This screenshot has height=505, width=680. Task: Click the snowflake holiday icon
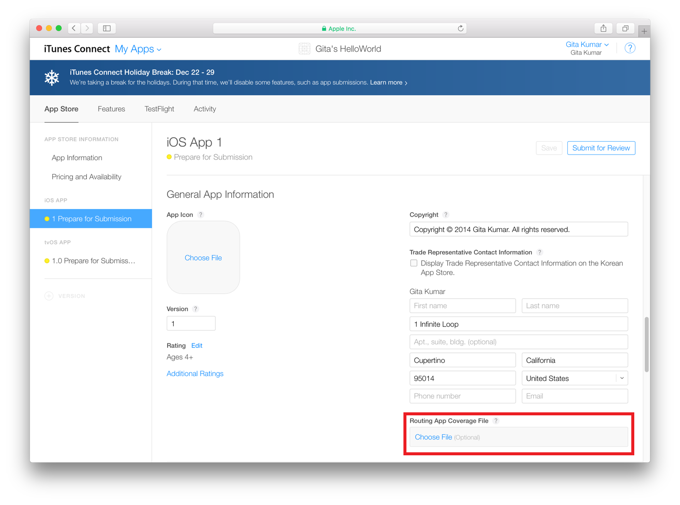click(x=52, y=78)
